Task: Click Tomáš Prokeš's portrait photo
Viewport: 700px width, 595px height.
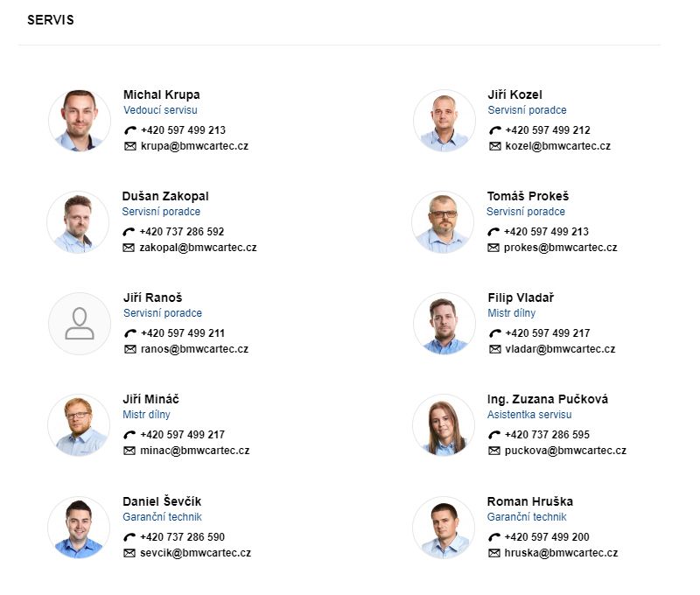Action: tap(443, 222)
